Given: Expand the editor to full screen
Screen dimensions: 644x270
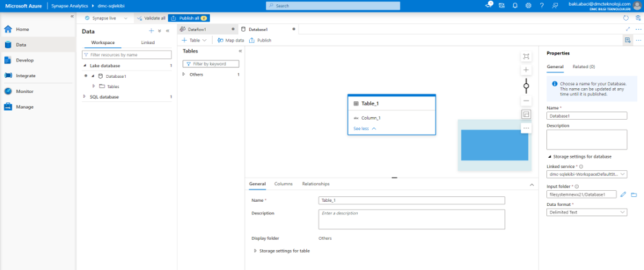Looking at the screenshot, I should (x=627, y=29).
